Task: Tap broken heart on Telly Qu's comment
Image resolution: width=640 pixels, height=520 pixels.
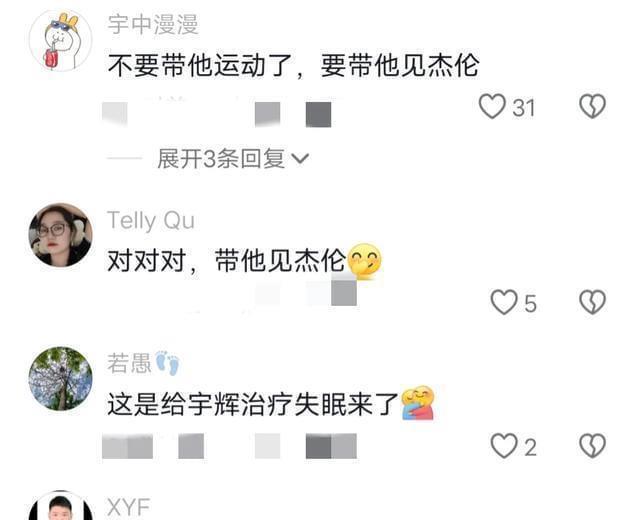Action: point(592,302)
